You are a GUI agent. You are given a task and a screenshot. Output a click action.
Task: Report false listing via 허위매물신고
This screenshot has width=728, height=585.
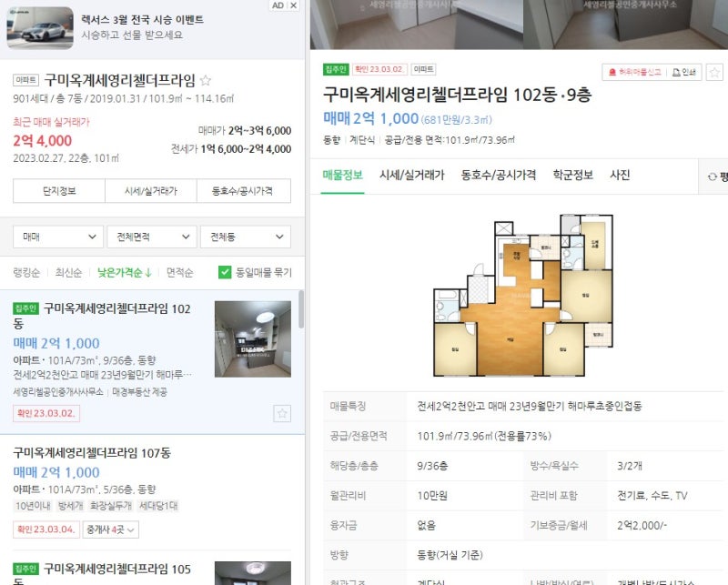coord(634,72)
